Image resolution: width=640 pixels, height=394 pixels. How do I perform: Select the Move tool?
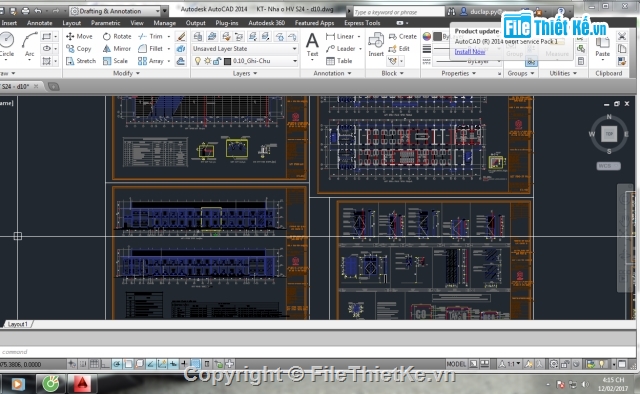click(x=79, y=36)
